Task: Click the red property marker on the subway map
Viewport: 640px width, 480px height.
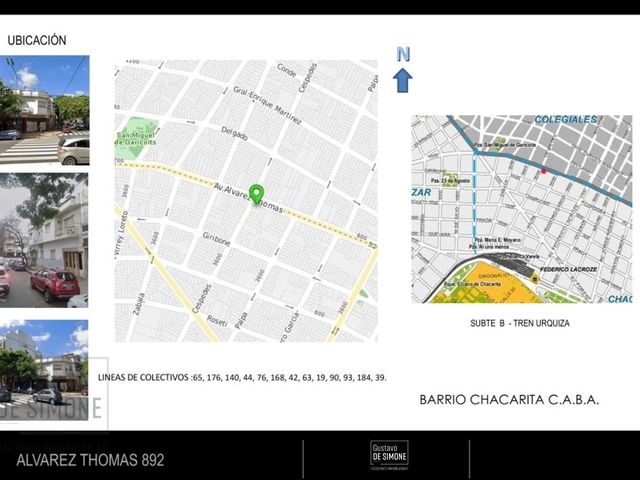Action: (543, 171)
